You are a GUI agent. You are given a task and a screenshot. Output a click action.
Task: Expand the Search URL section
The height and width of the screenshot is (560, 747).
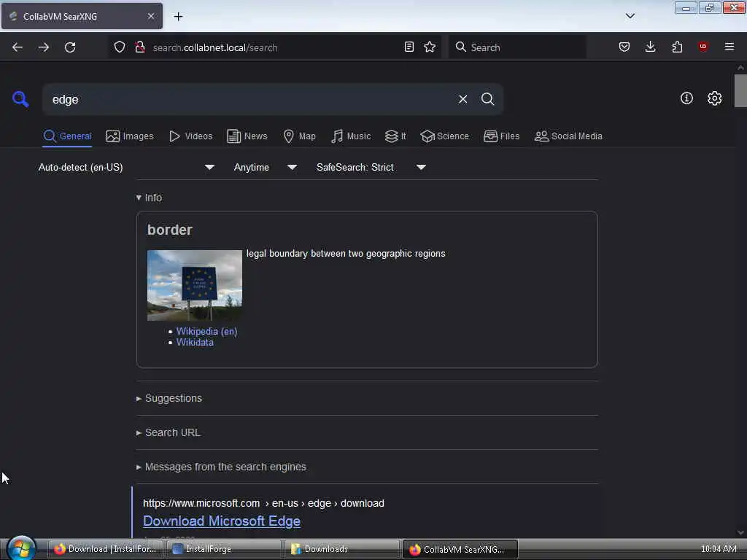[x=169, y=432]
